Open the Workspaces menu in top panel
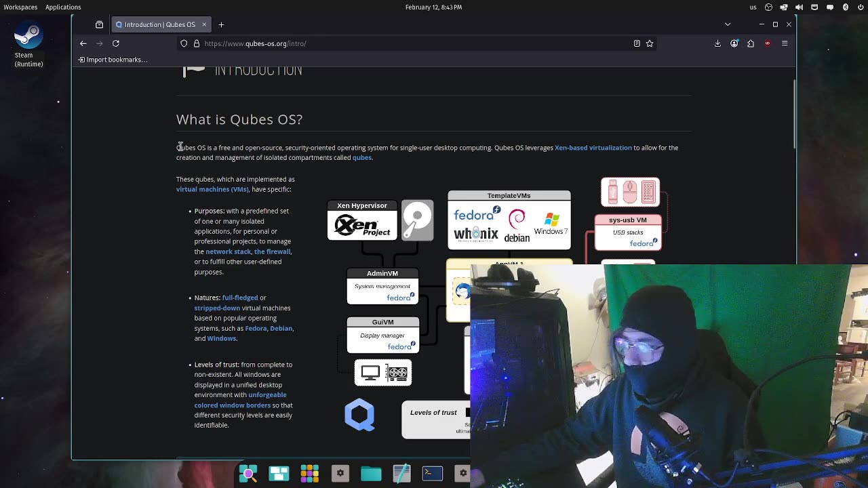The image size is (868, 488). coord(20,7)
